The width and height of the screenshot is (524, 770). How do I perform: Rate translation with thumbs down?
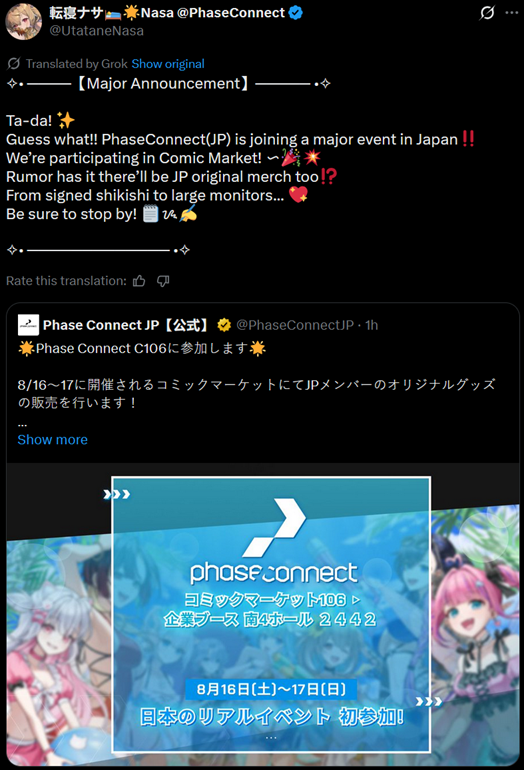pos(163,281)
